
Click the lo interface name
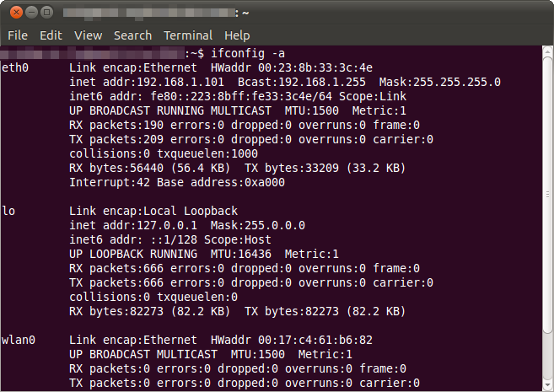(8, 211)
